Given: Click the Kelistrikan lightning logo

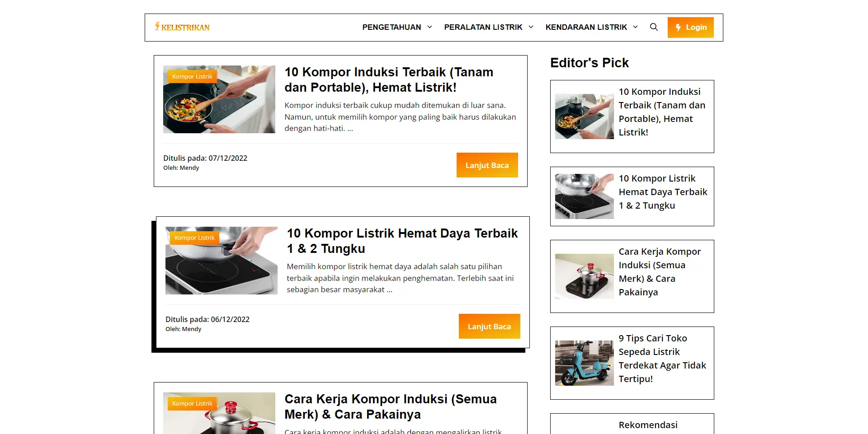Looking at the screenshot, I should [x=182, y=27].
